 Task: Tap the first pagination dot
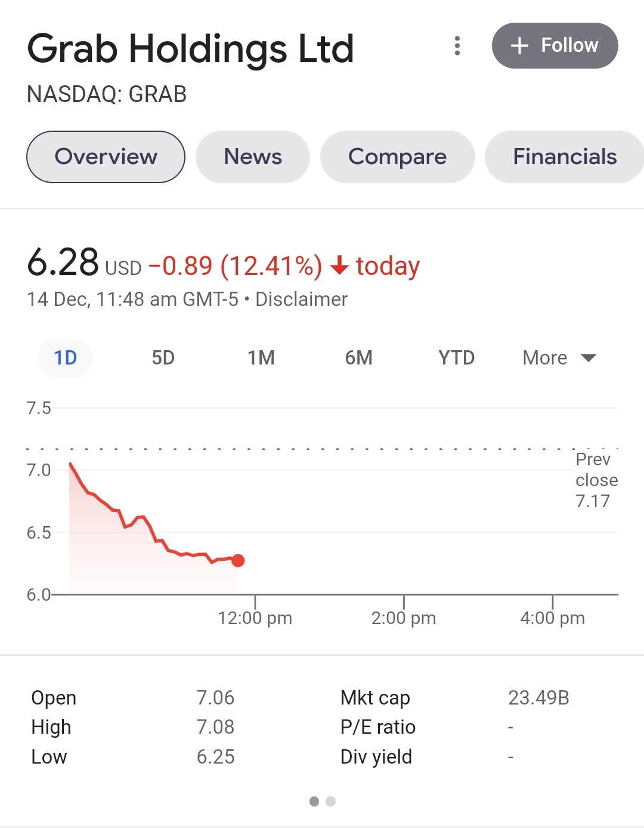314,801
